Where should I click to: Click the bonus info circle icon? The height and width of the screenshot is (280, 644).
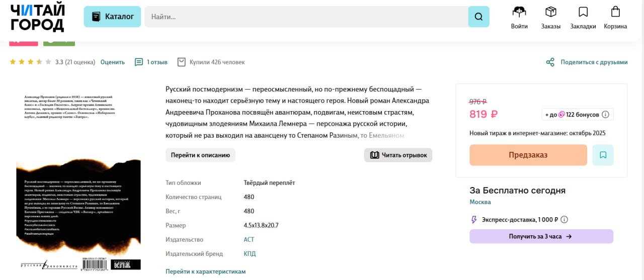point(605,115)
